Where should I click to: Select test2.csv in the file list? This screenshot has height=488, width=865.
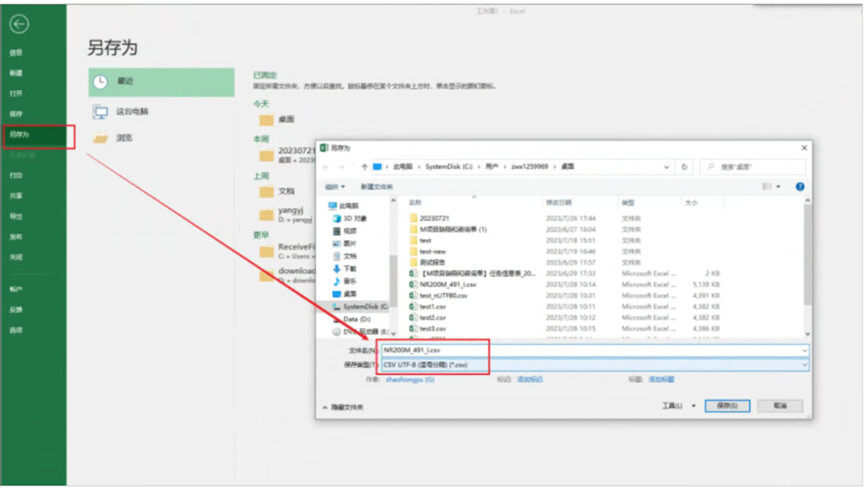click(428, 318)
